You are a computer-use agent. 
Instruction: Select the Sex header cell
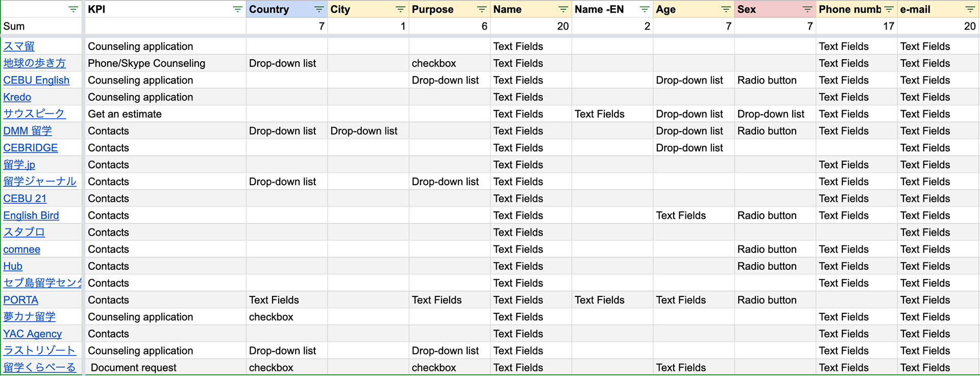click(775, 9)
